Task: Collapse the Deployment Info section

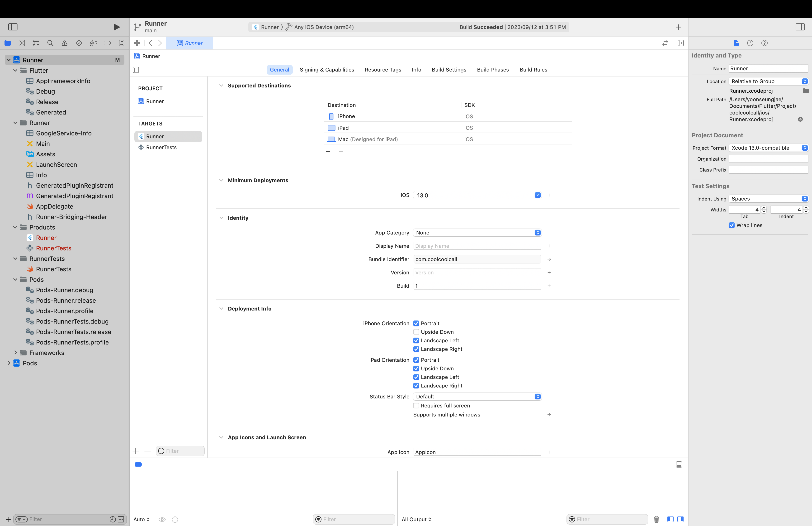Action: point(222,309)
